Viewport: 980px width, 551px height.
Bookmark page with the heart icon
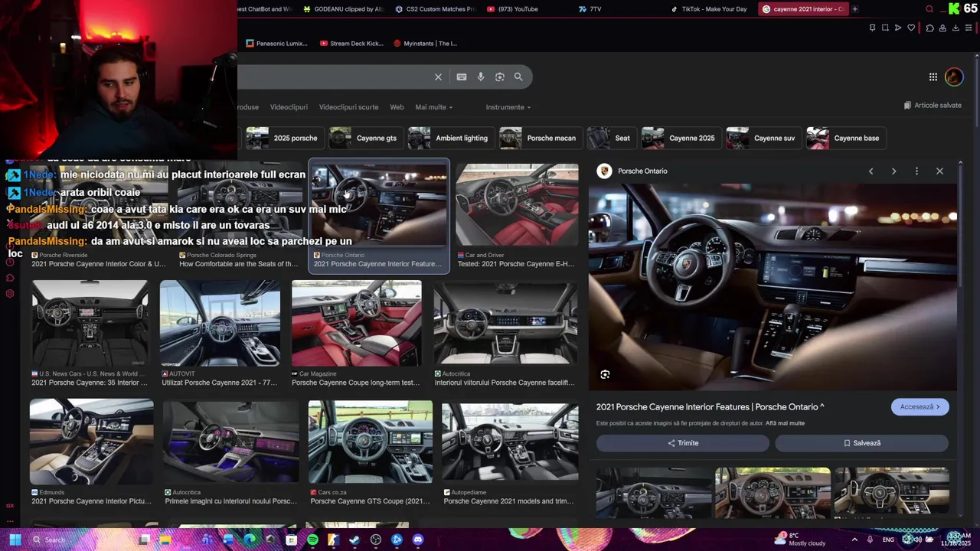click(x=911, y=28)
